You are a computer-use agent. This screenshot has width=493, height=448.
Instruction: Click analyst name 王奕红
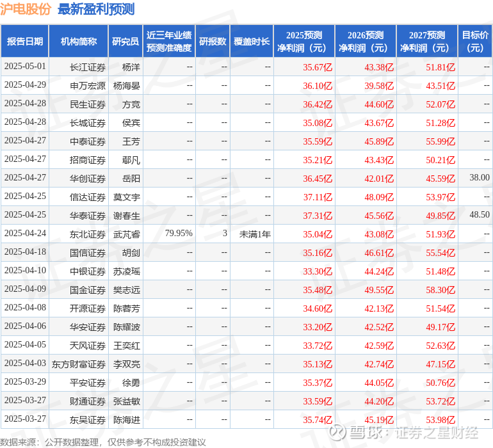(x=127, y=346)
